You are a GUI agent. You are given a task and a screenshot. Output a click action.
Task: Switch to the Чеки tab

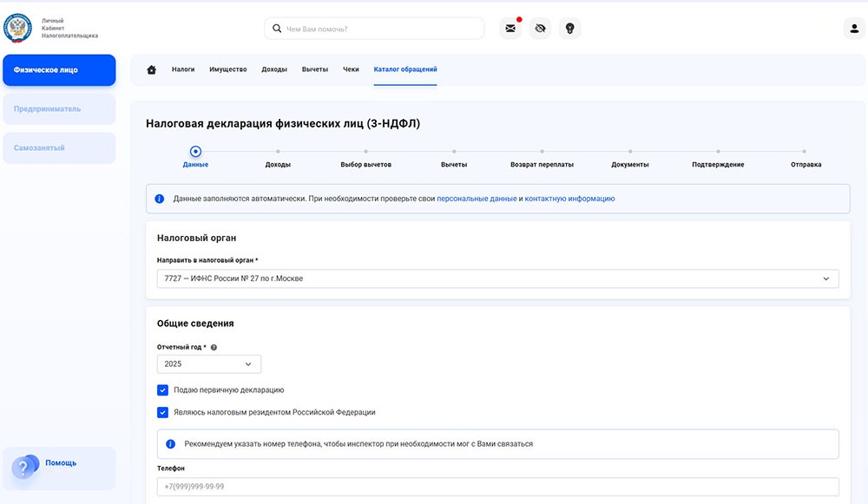pos(350,69)
